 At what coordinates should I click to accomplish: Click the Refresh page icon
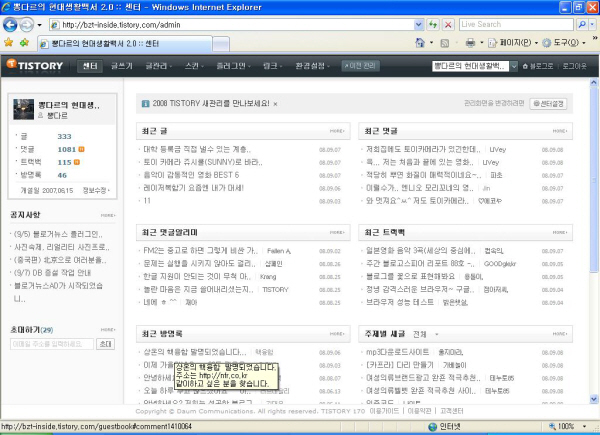[x=432, y=25]
